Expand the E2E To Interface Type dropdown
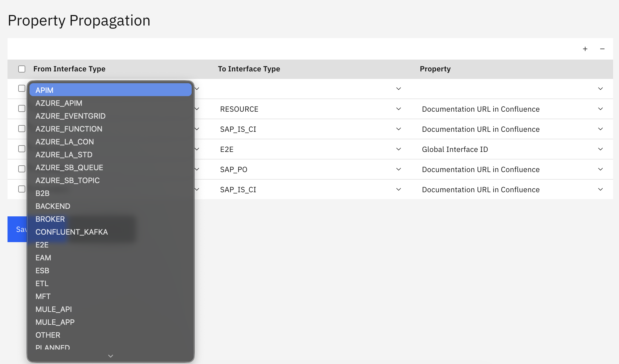619x364 pixels. pos(310,149)
